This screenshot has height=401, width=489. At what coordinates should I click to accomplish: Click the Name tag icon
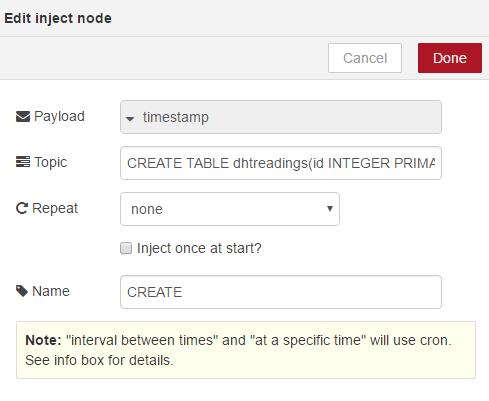tap(22, 291)
